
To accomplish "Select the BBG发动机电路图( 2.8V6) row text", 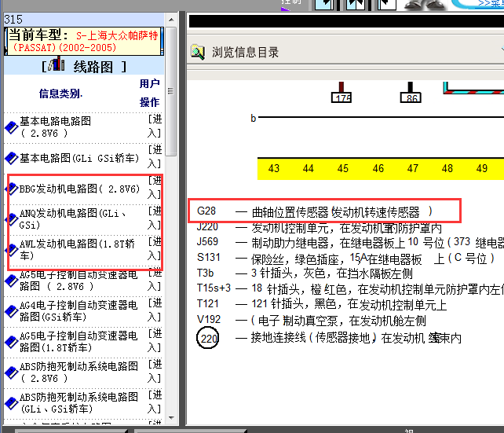I will pyautogui.click(x=79, y=189).
